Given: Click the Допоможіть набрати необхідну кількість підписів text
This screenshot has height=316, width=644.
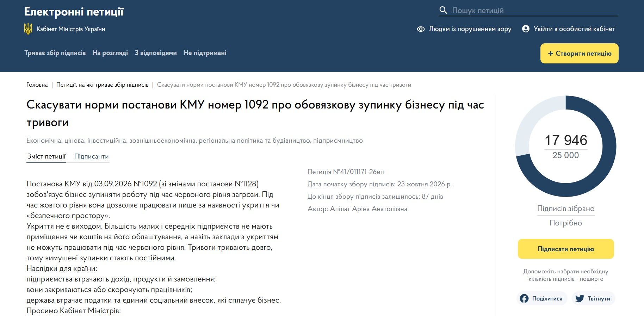Looking at the screenshot, I should pos(566,275).
